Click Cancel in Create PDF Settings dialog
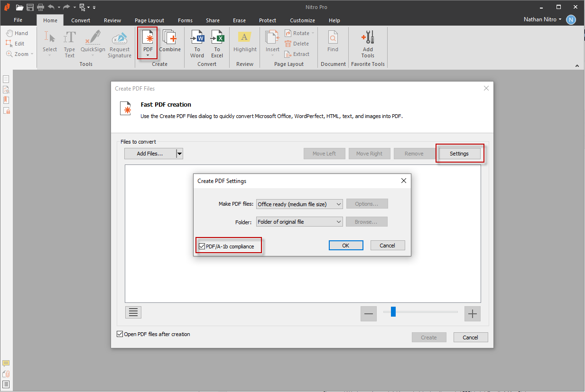This screenshot has height=392, width=585. click(x=387, y=246)
